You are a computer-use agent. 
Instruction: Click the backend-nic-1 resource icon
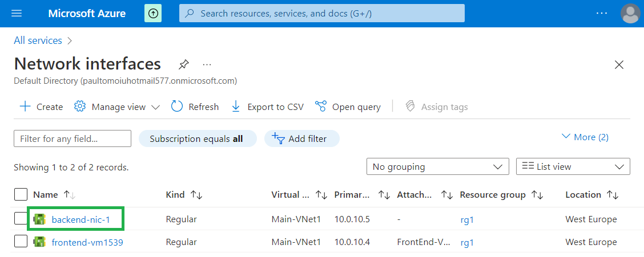coord(39,219)
